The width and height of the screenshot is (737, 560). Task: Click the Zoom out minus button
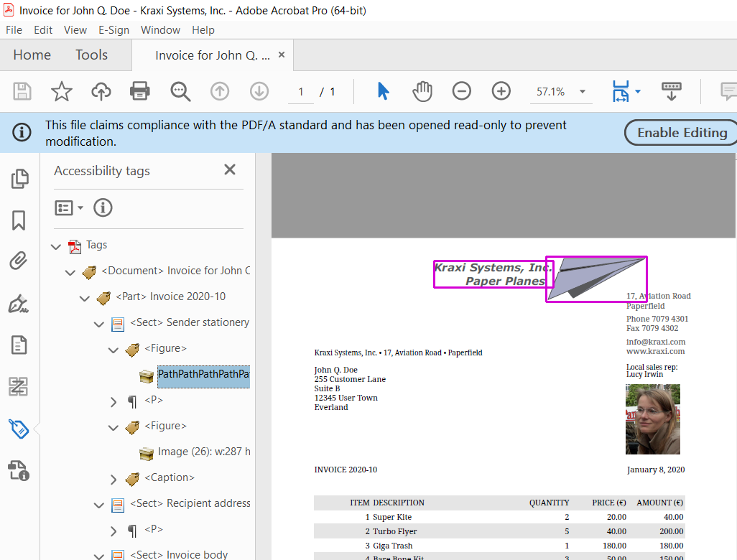click(x=461, y=91)
